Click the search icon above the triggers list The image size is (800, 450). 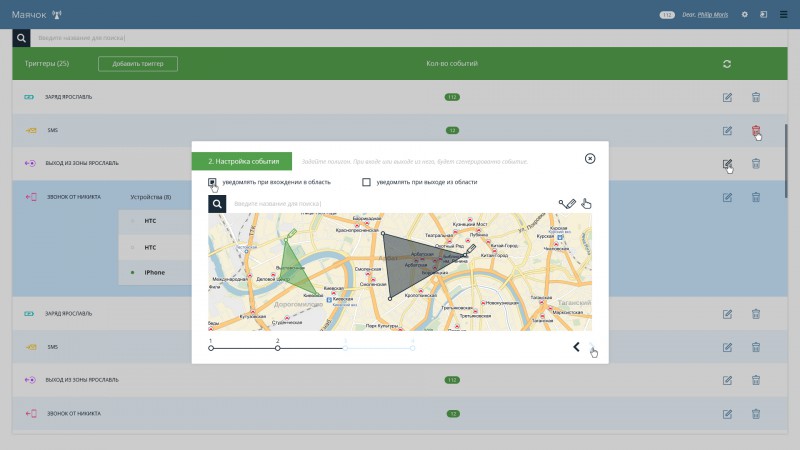click(21, 38)
